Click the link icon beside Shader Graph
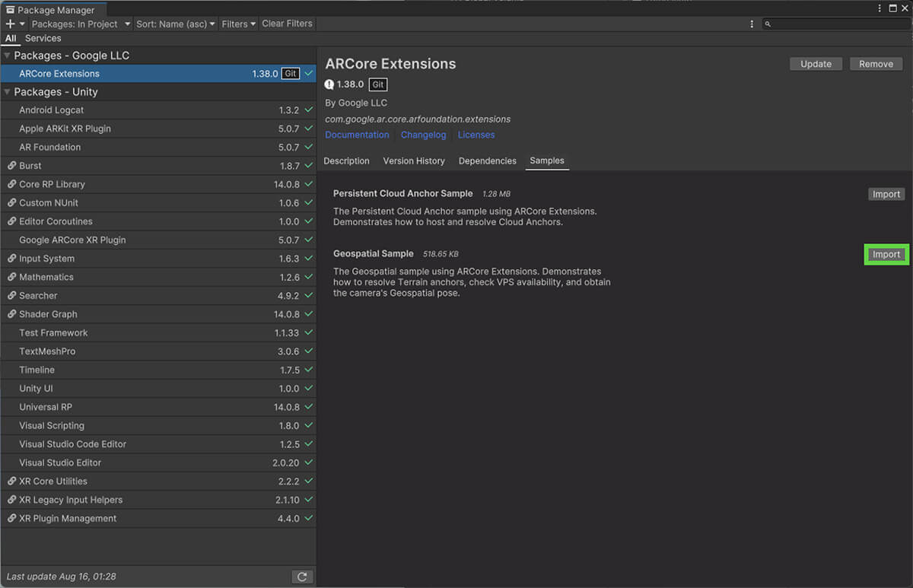This screenshot has height=588, width=913. point(11,314)
